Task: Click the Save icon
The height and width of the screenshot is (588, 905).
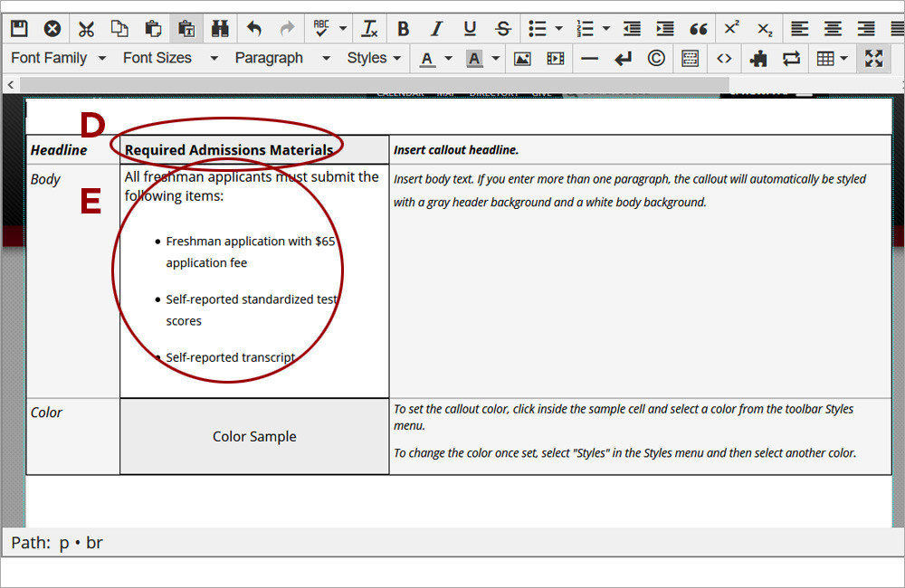Action: pos(19,28)
